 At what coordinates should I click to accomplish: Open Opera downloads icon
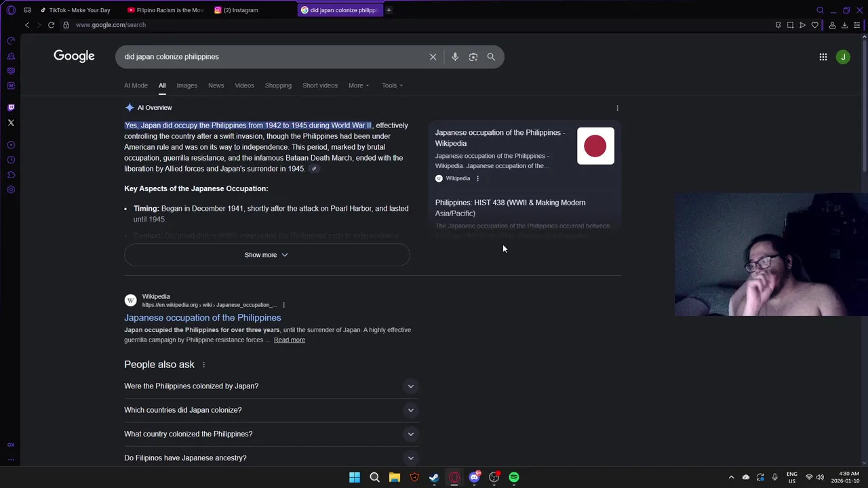pos(844,25)
